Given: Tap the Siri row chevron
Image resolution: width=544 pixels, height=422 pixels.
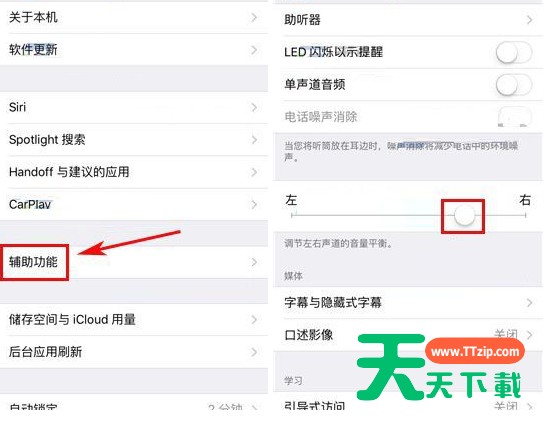Looking at the screenshot, I should tap(254, 108).
